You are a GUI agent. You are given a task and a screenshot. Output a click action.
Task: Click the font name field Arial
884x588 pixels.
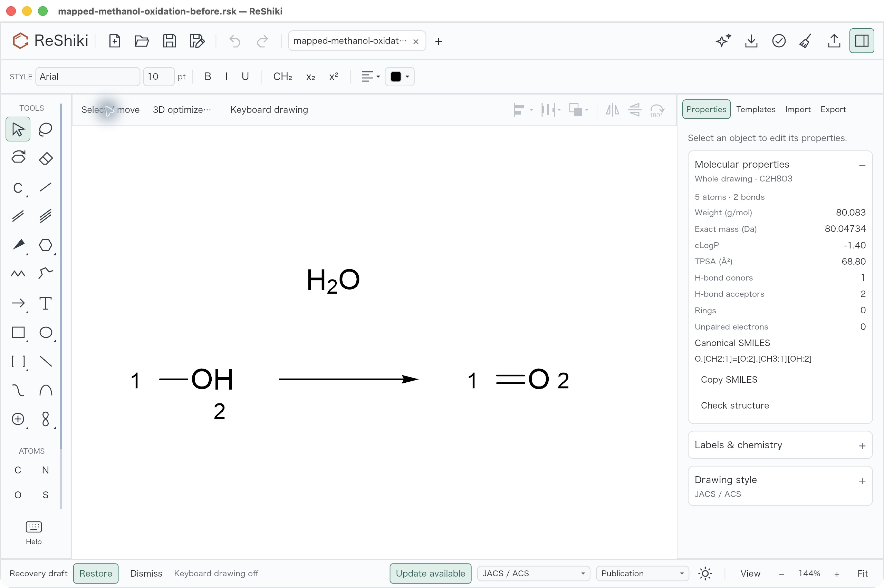pyautogui.click(x=87, y=77)
